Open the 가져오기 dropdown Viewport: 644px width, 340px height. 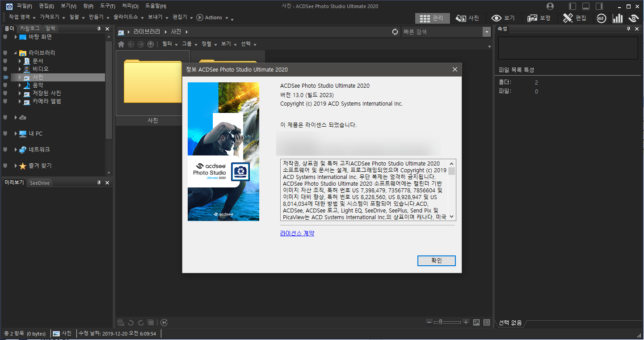point(52,17)
